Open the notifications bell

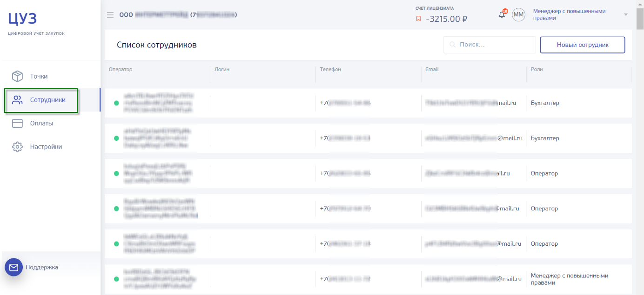pyautogui.click(x=502, y=15)
